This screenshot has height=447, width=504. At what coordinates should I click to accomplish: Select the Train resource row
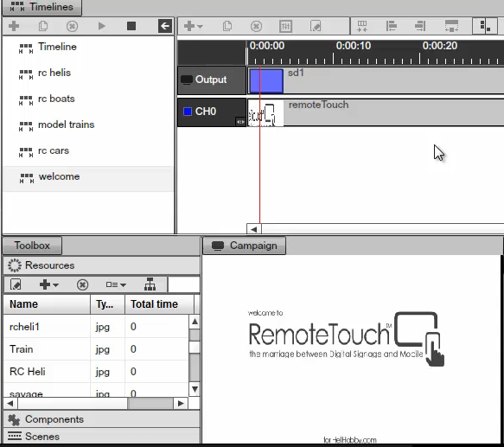pyautogui.click(x=96, y=349)
